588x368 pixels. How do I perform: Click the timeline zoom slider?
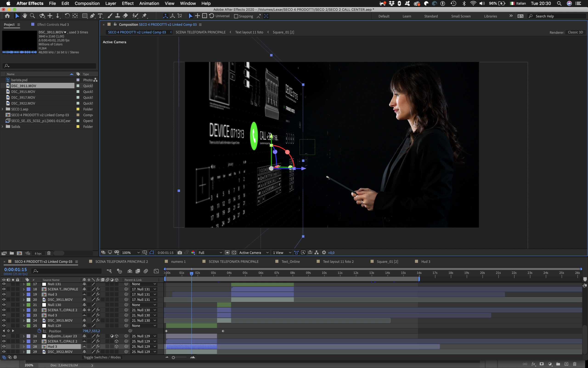180,357
